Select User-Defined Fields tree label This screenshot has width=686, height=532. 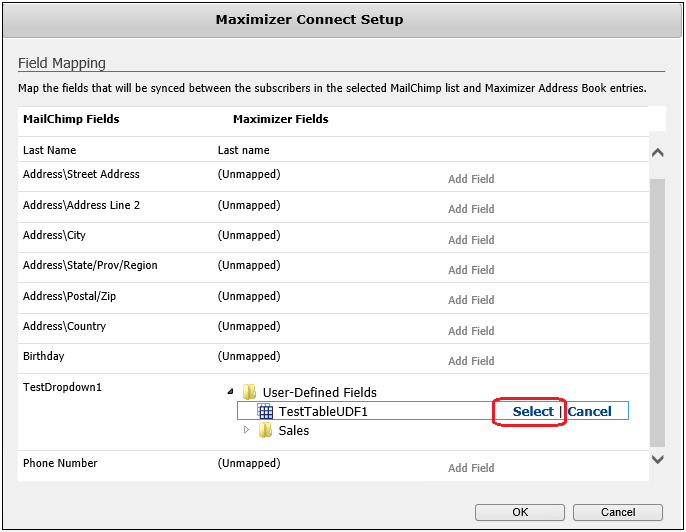(x=319, y=392)
